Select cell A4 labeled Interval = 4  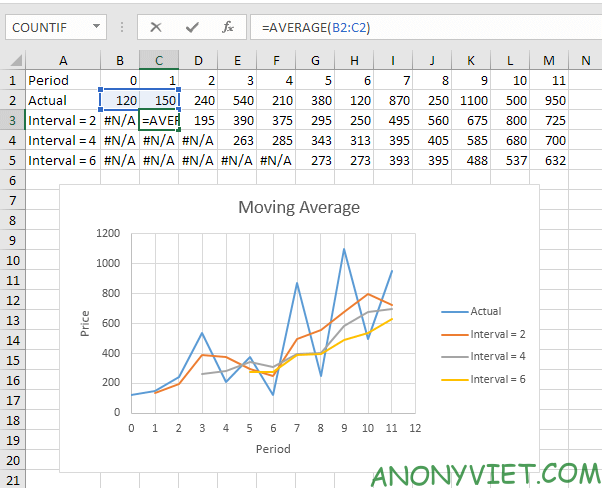62,140
